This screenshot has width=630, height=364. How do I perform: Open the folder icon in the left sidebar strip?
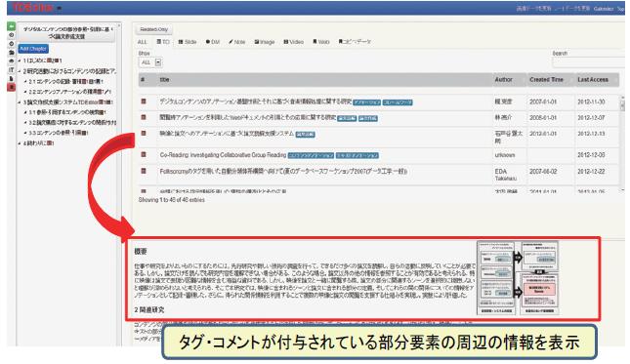(12, 53)
